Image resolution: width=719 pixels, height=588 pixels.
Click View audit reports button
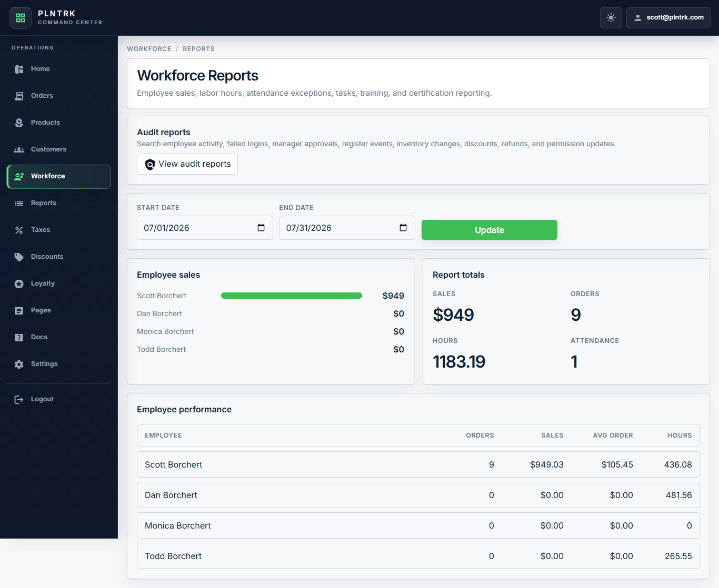tap(187, 164)
